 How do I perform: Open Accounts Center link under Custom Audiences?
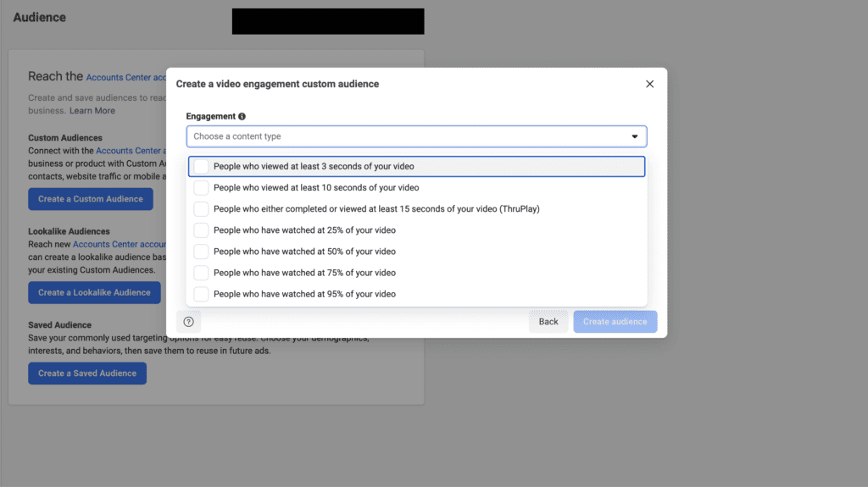[131, 151]
